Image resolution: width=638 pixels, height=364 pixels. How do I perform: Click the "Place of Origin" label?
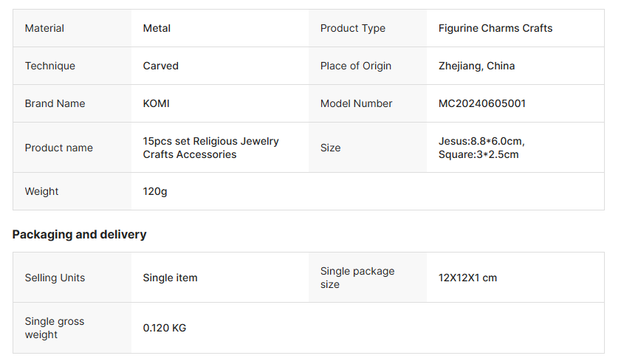point(356,66)
